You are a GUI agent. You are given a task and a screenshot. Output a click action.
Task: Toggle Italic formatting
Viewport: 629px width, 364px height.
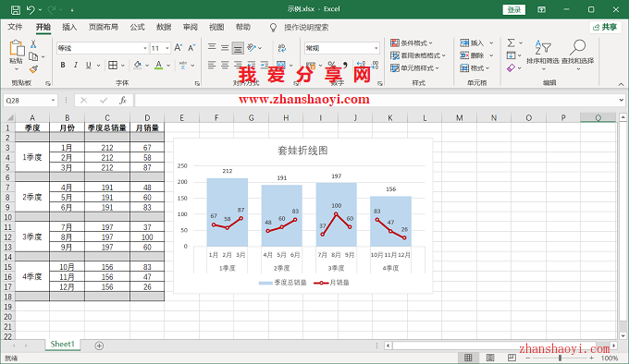point(76,65)
